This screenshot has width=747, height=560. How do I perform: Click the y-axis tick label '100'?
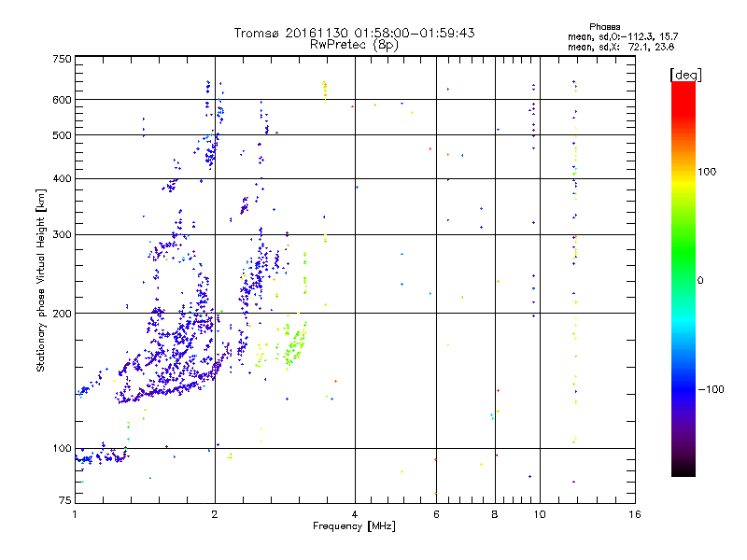pyautogui.click(x=62, y=449)
